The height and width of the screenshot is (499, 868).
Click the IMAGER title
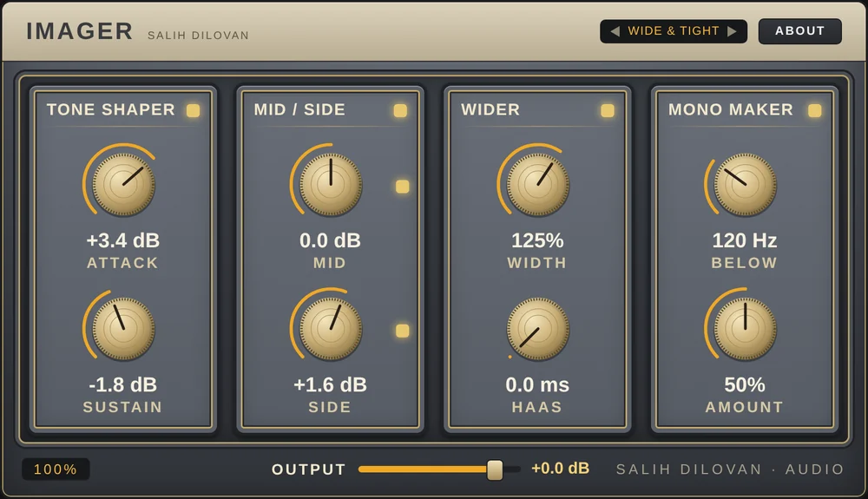80,31
